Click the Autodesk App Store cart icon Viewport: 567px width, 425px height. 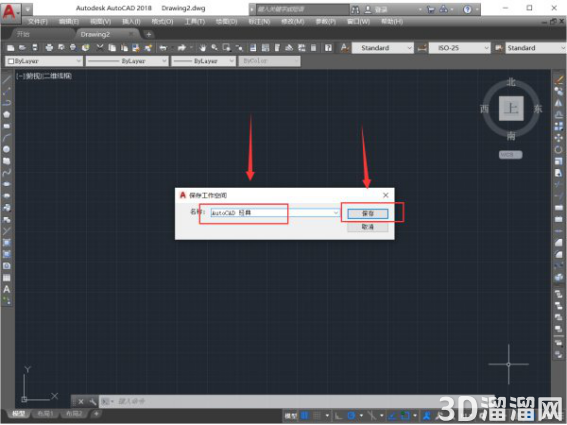[x=430, y=9]
